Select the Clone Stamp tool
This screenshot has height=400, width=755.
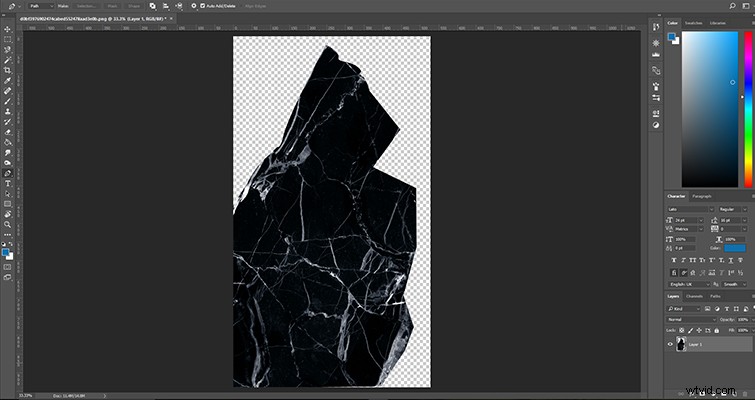7,111
